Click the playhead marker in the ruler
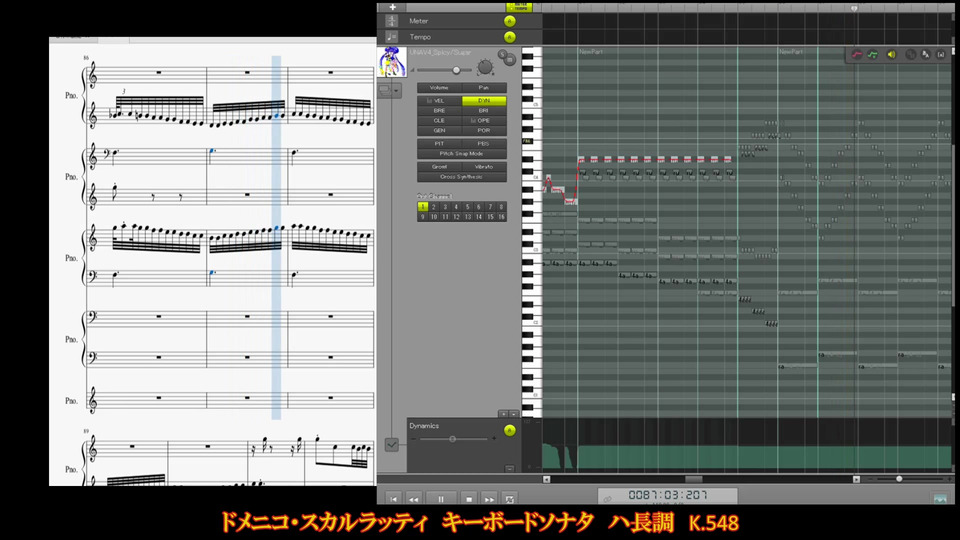This screenshot has width=960, height=540. [854, 8]
